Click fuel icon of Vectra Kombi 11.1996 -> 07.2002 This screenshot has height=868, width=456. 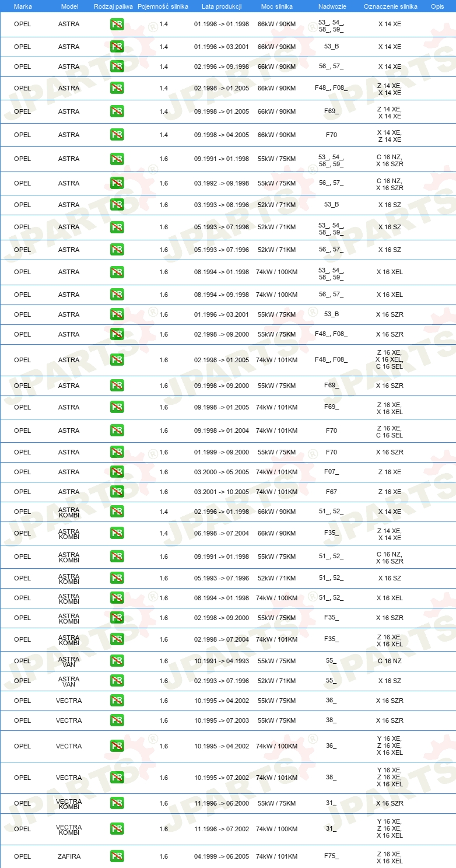117,829
